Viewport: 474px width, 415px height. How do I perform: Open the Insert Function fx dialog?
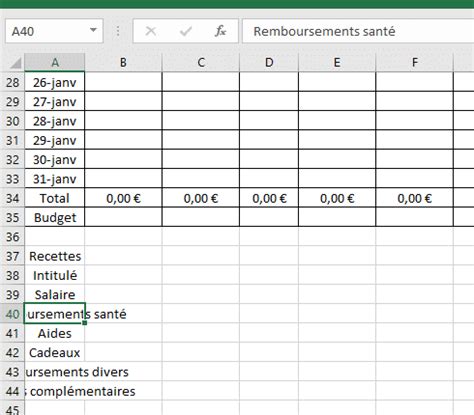pos(220,31)
